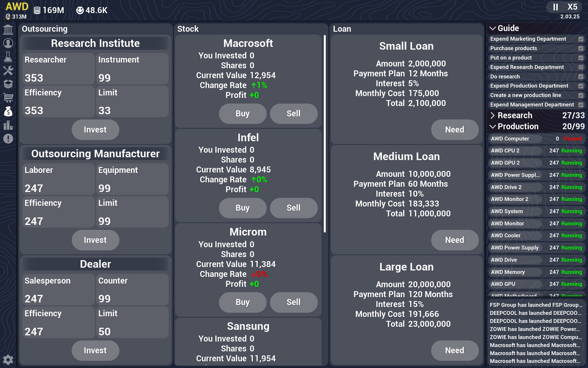Invest in the Research Institute
Screen dimensions: 588x368
click(95, 130)
